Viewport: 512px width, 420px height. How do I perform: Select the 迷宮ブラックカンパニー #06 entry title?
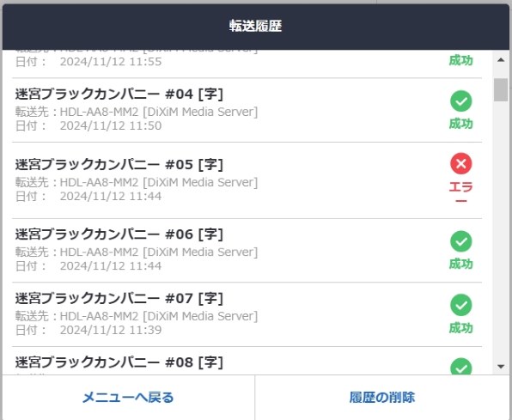coord(119,234)
